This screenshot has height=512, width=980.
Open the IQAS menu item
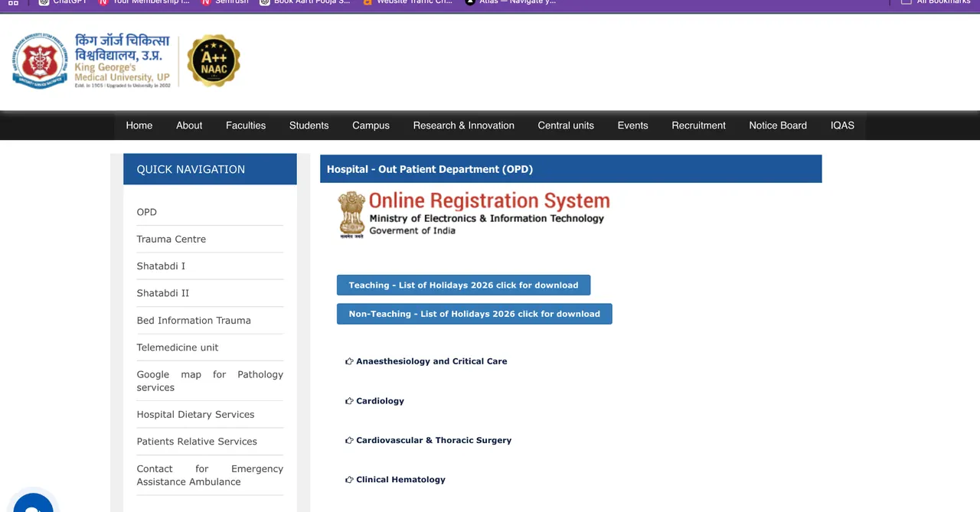tap(842, 126)
